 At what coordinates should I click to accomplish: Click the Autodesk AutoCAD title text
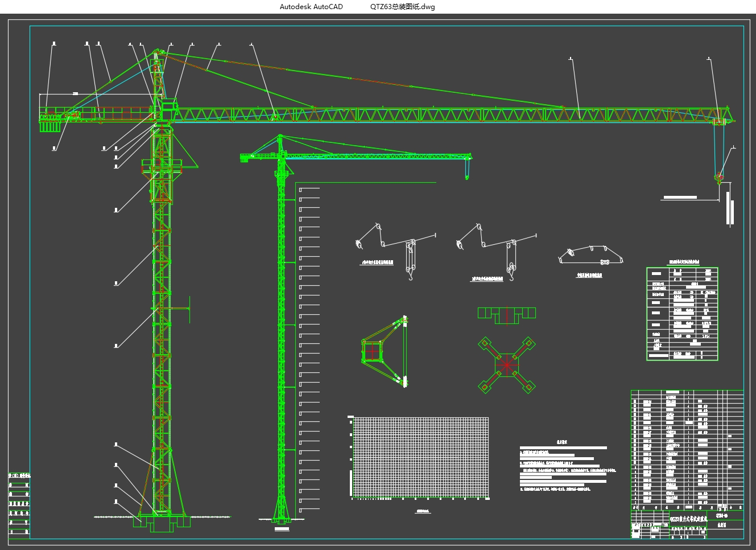point(311,7)
